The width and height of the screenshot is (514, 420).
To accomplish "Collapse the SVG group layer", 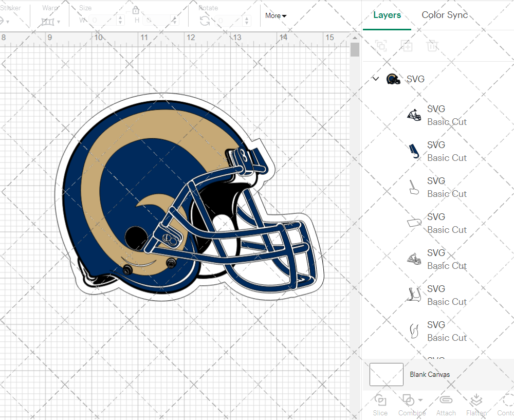I will click(376, 79).
